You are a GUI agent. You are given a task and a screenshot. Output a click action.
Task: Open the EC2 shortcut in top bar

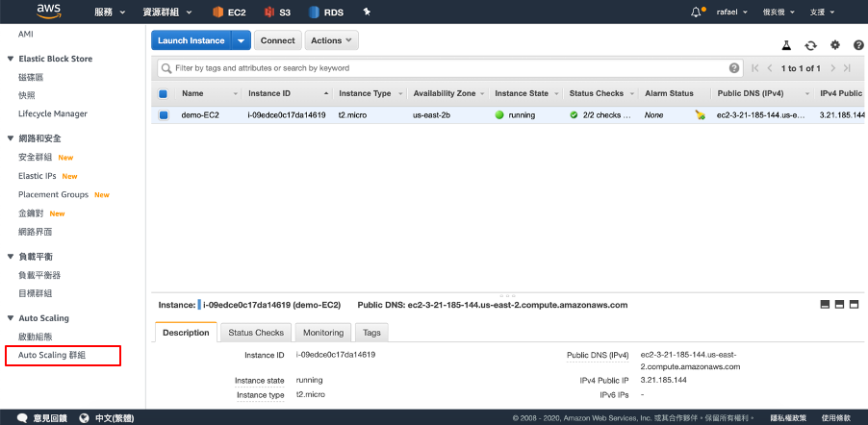coord(229,12)
